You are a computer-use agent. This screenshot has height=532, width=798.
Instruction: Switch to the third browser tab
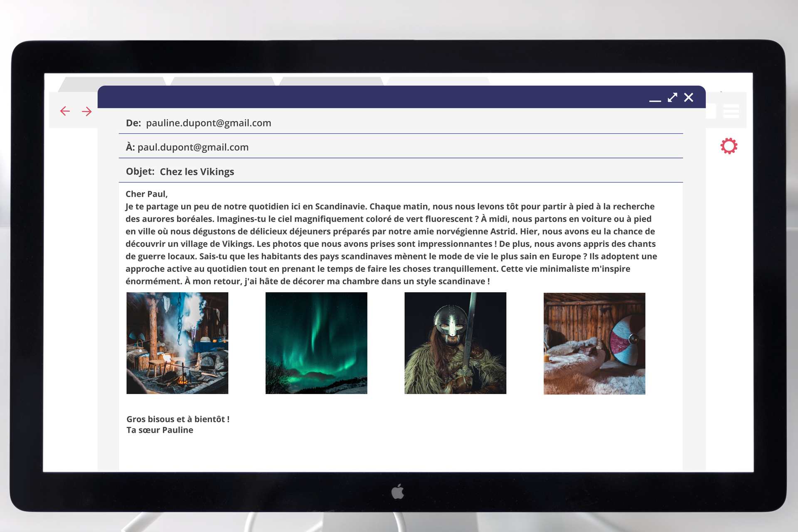[x=331, y=81]
